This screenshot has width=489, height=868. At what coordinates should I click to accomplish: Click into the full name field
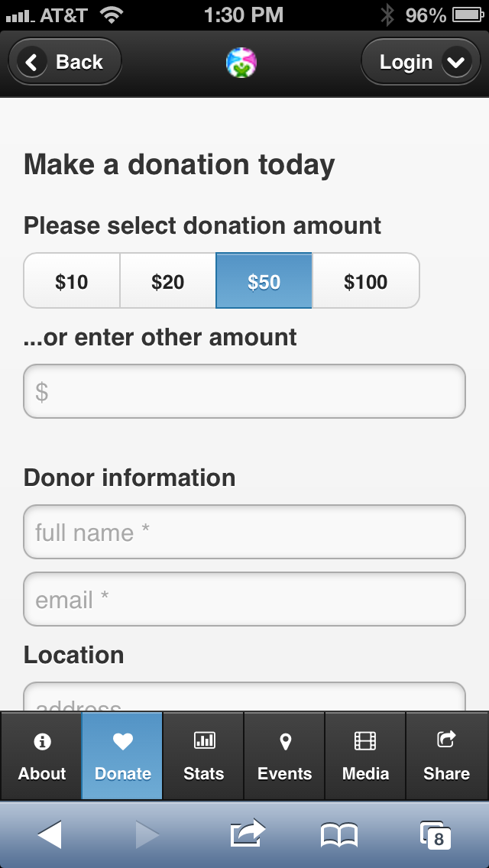pos(244,532)
